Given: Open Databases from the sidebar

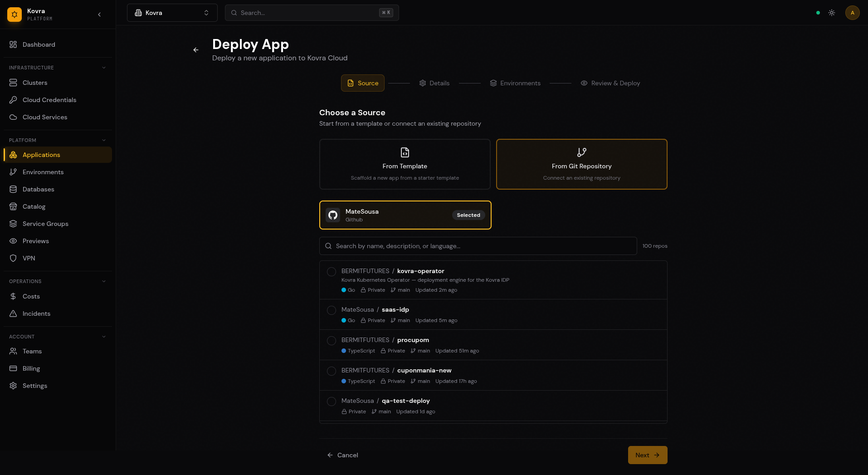Looking at the screenshot, I should [x=58, y=189].
